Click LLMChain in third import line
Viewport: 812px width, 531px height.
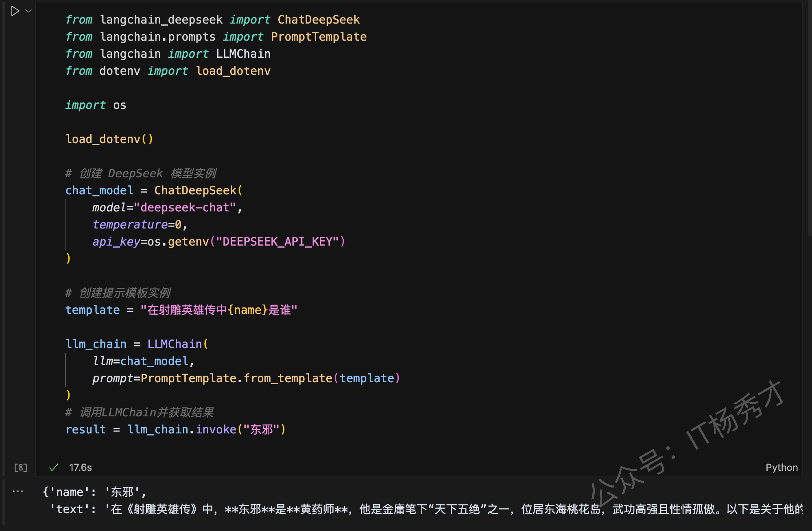[x=243, y=54]
